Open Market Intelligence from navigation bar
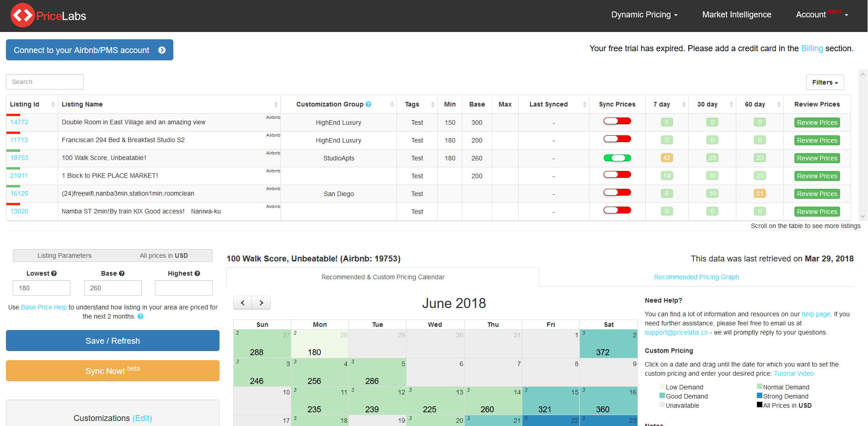 pos(736,15)
